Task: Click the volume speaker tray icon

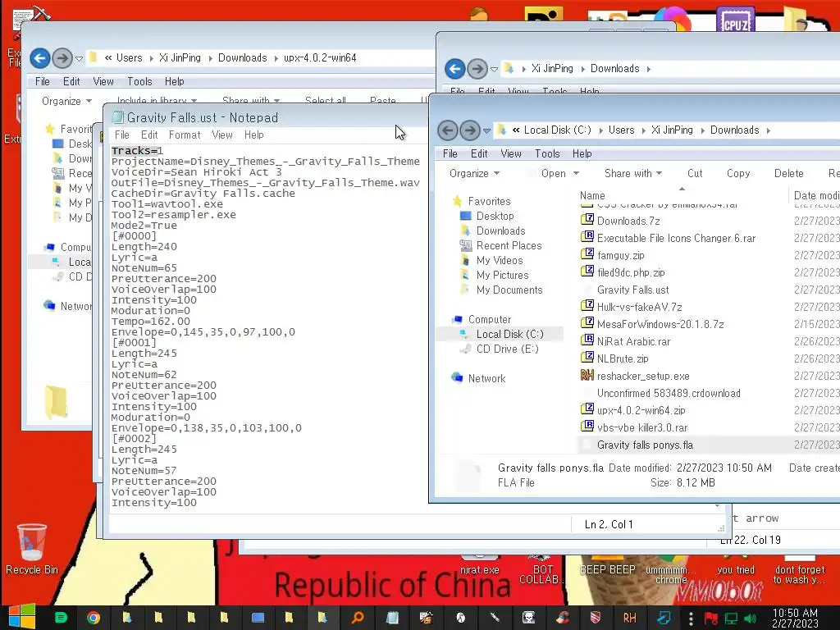Action: [750, 619]
